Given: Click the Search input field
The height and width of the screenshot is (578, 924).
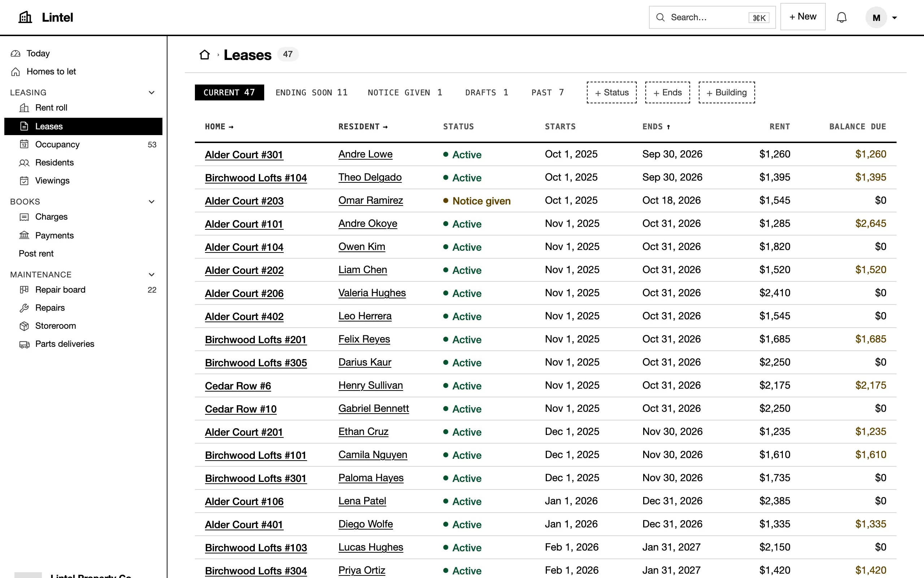Looking at the screenshot, I should 712,17.
